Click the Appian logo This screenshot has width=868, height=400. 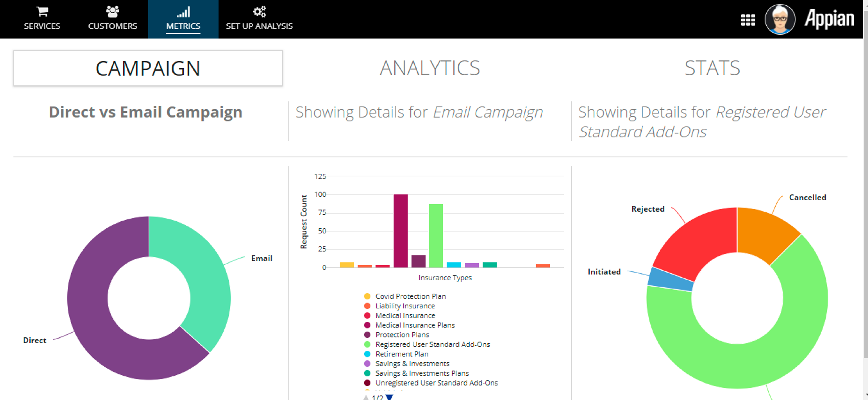point(829,19)
